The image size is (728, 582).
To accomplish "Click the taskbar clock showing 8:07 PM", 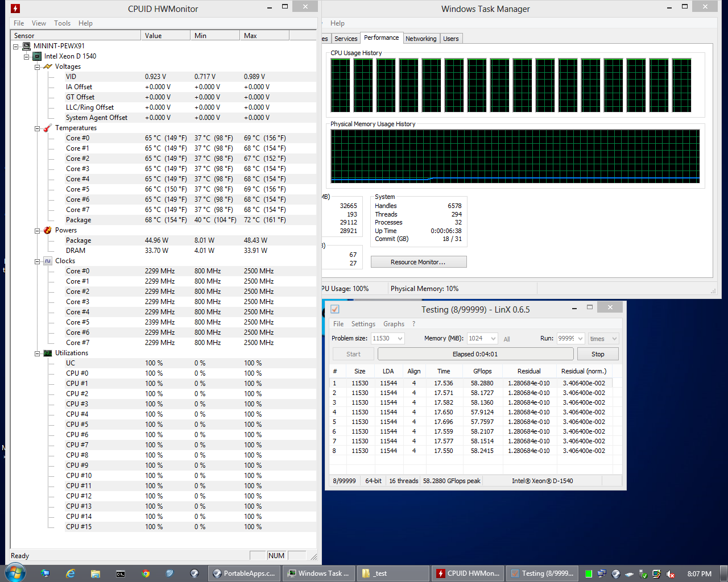I will click(x=699, y=573).
